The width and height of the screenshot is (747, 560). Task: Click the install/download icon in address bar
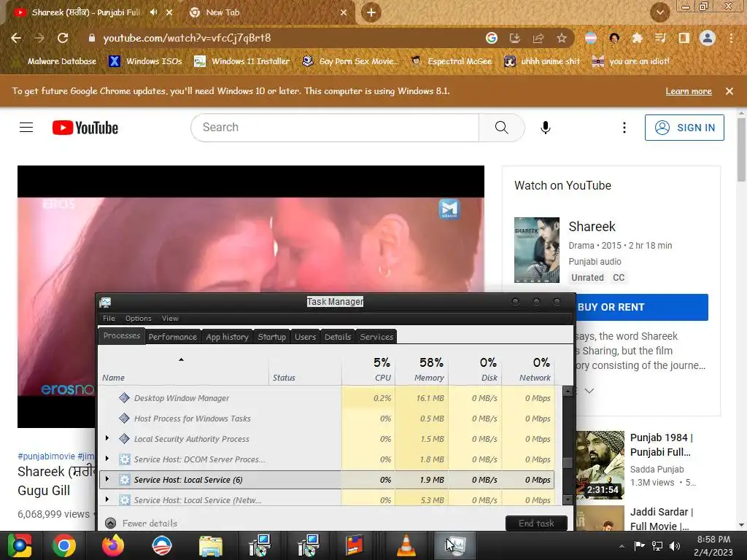515,38
